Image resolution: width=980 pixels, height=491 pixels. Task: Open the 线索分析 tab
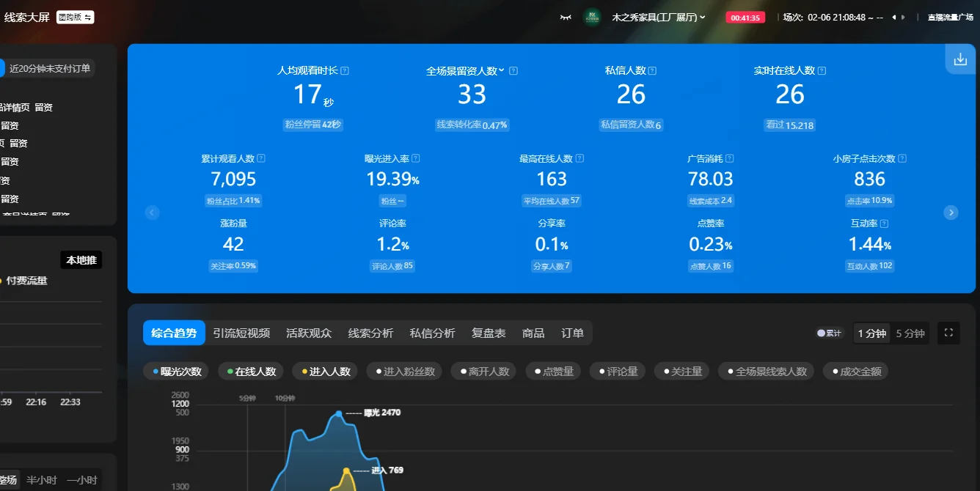point(370,333)
